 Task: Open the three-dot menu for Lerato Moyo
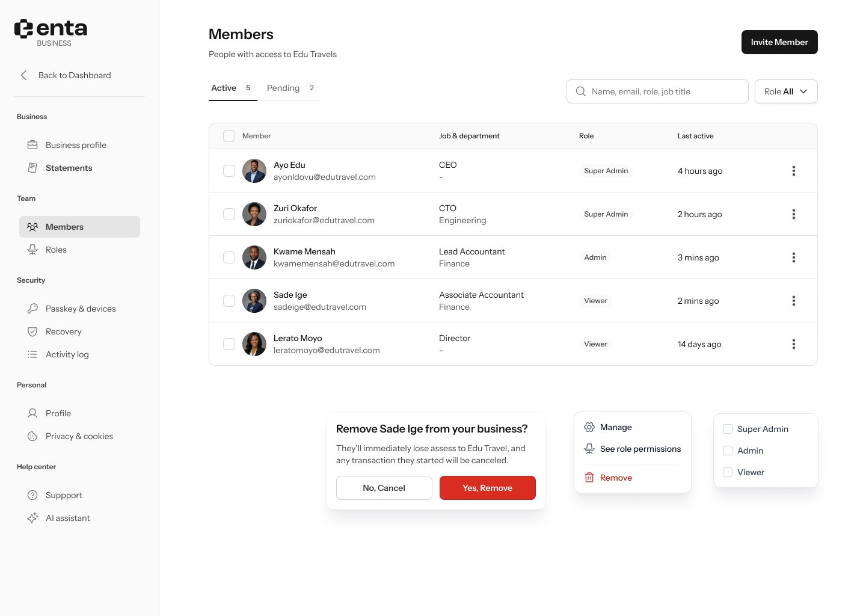(793, 344)
